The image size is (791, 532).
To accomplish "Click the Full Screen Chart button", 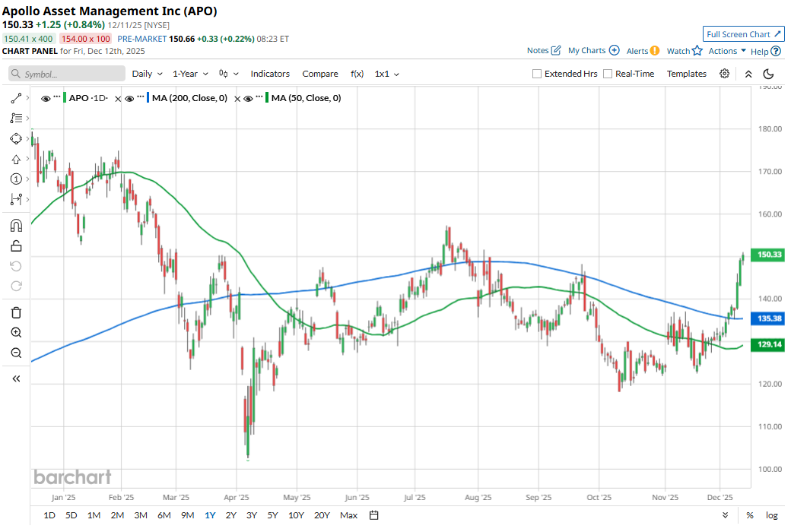I will (x=743, y=34).
